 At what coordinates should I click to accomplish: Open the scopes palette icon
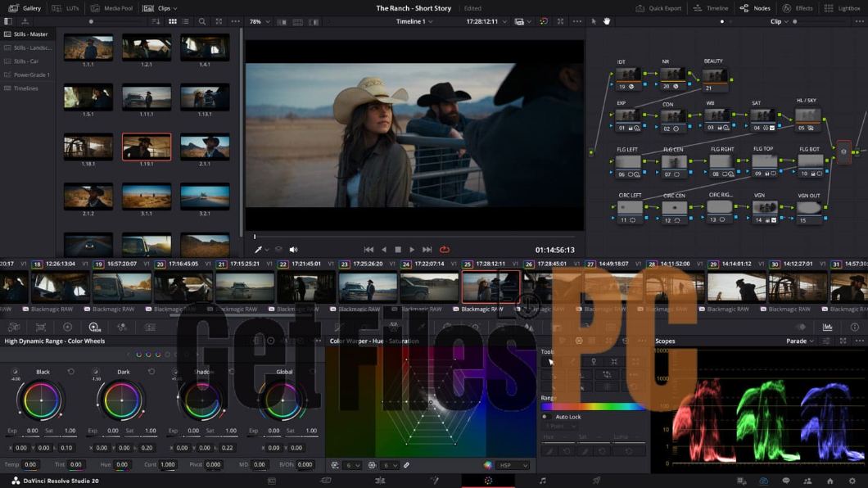(x=827, y=327)
